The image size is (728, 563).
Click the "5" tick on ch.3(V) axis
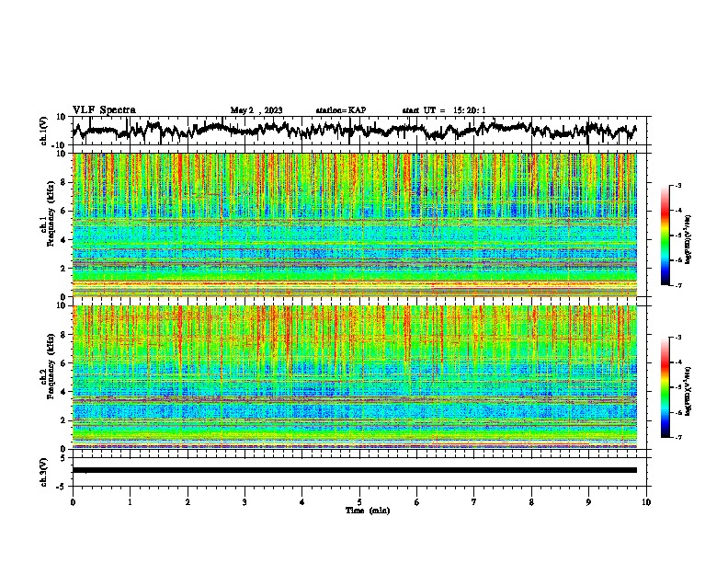(x=63, y=458)
